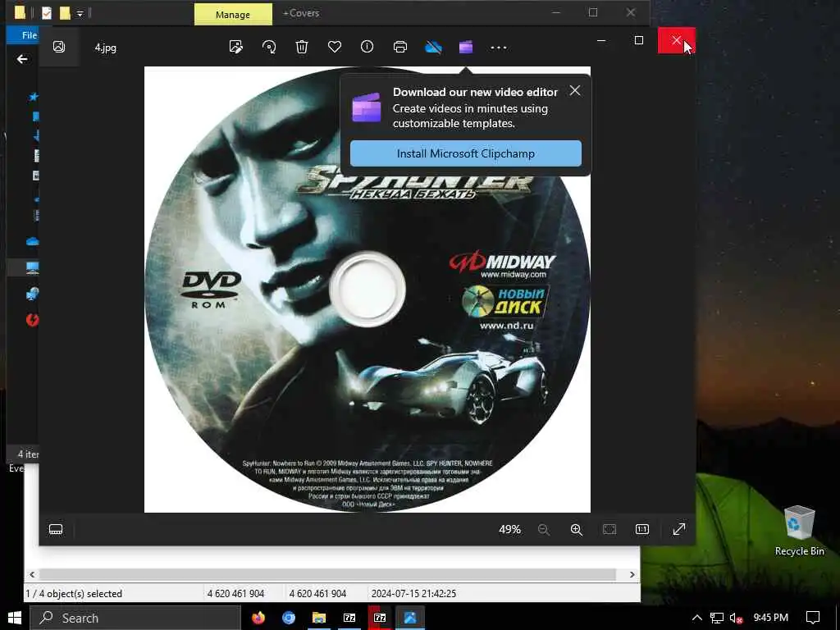
Task: Open the Photos gallery icon beside 4.jpg
Action: click(x=59, y=47)
